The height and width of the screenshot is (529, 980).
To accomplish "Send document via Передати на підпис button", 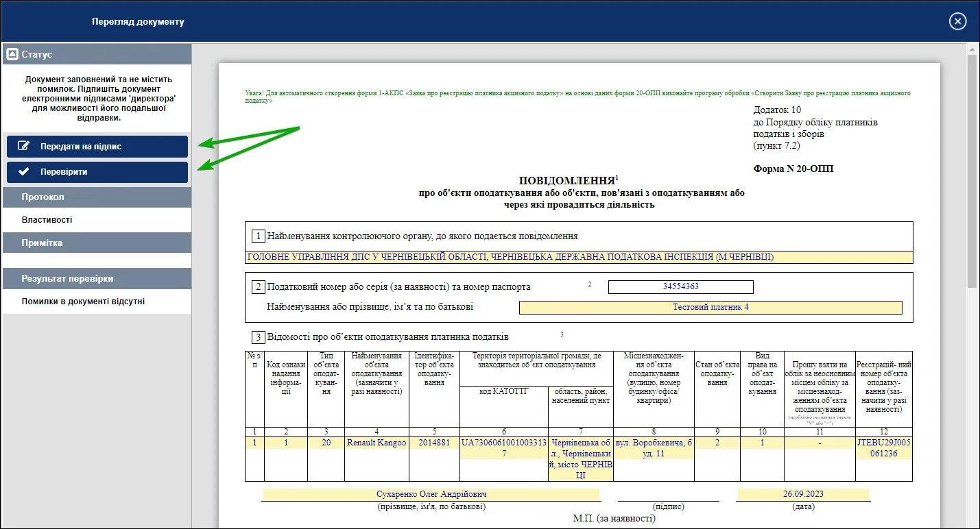I will tap(97, 146).
